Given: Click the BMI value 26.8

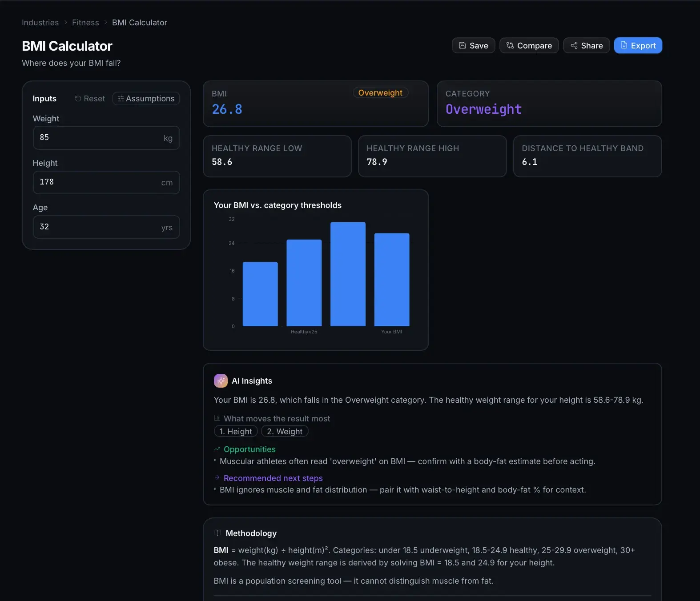Looking at the screenshot, I should [227, 109].
